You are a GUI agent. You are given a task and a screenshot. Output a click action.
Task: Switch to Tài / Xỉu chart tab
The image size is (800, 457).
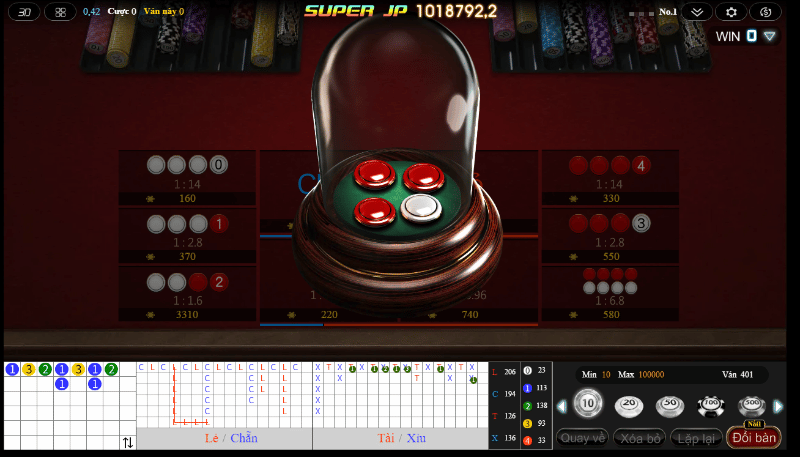401,438
